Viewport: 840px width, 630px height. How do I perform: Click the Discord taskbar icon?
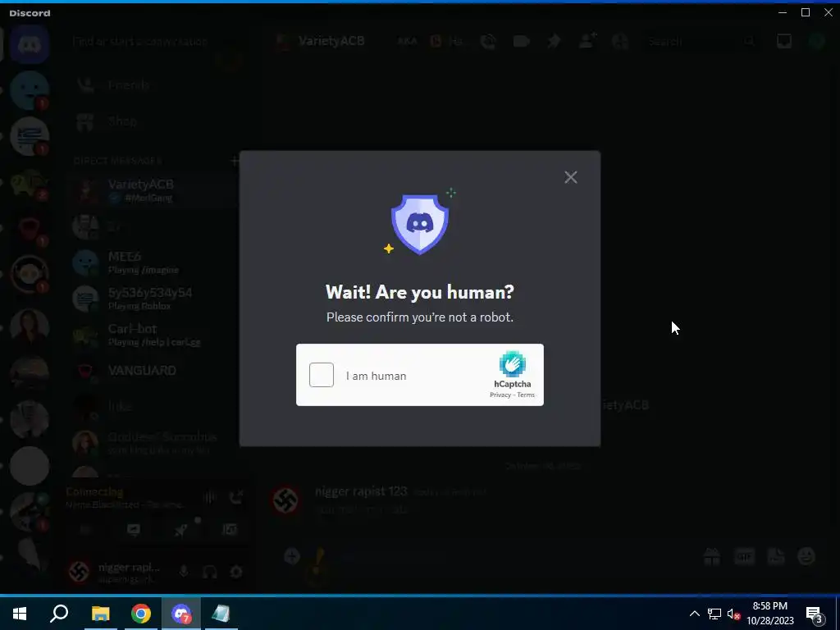tap(181, 614)
